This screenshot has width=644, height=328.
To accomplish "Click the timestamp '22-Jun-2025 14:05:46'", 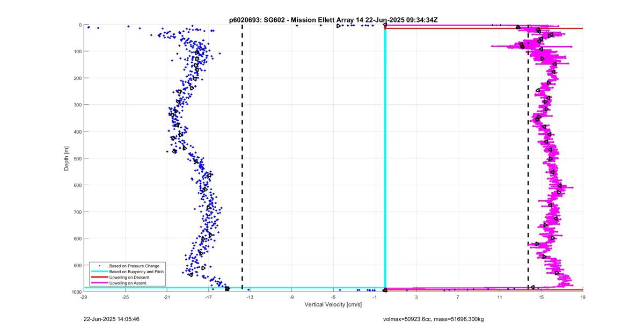I will point(112,319).
